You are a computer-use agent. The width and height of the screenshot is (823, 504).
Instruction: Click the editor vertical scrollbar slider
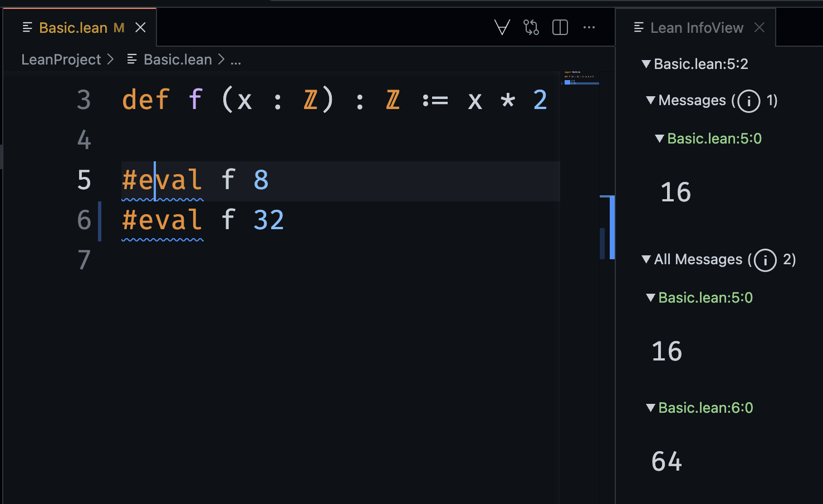click(611, 227)
